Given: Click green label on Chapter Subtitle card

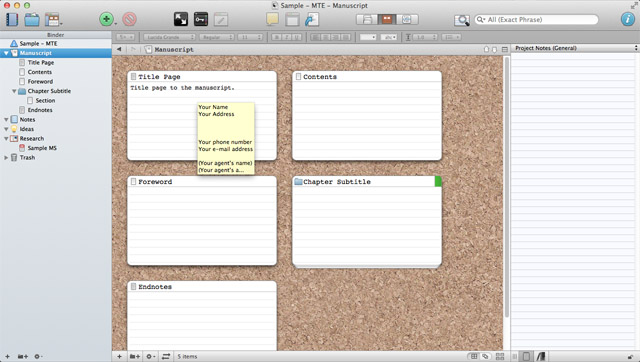Looking at the screenshot, I should (x=438, y=181).
